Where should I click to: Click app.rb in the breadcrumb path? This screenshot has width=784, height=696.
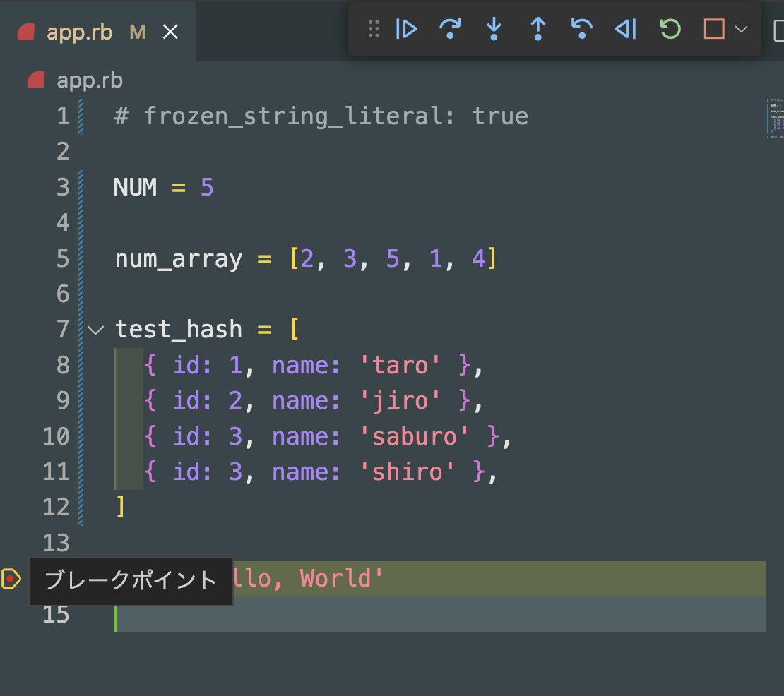click(90, 80)
